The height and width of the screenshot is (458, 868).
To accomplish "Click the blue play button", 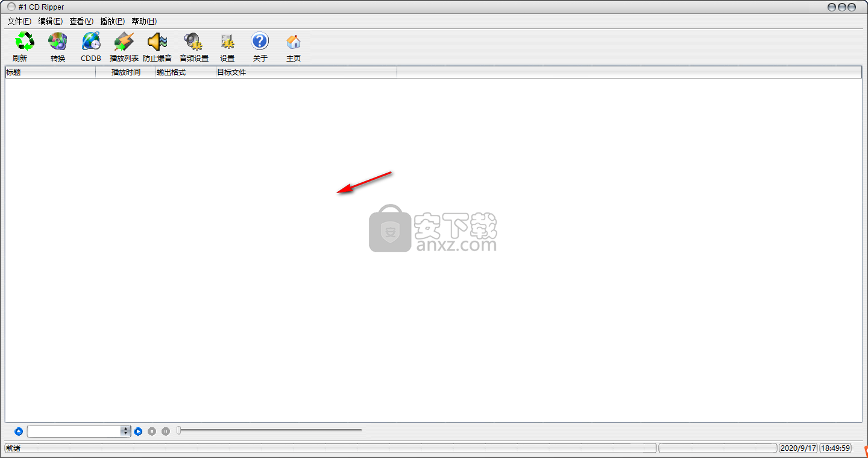I will click(x=138, y=431).
